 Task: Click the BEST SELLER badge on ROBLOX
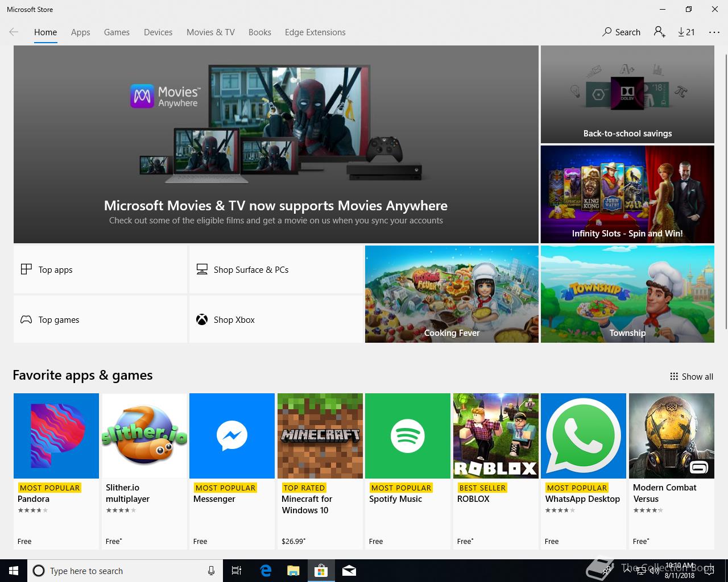pos(482,488)
